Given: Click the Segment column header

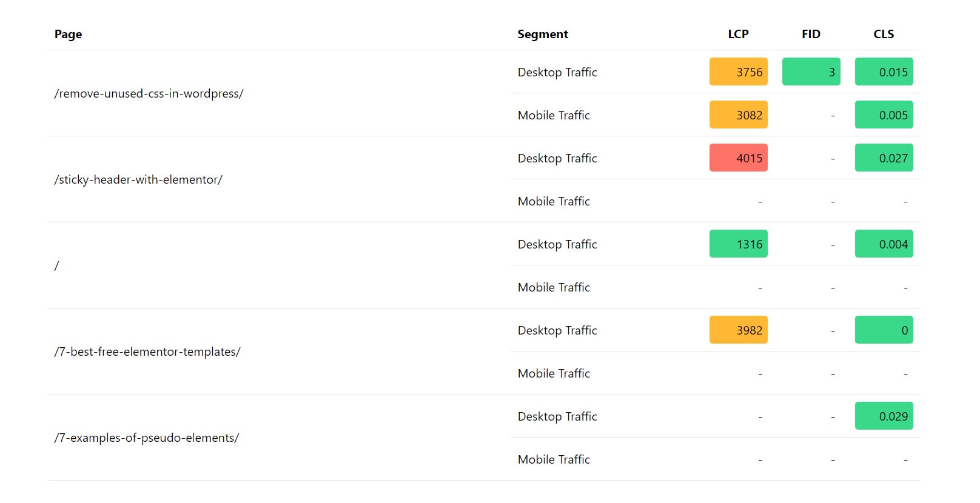Looking at the screenshot, I should (x=543, y=35).
